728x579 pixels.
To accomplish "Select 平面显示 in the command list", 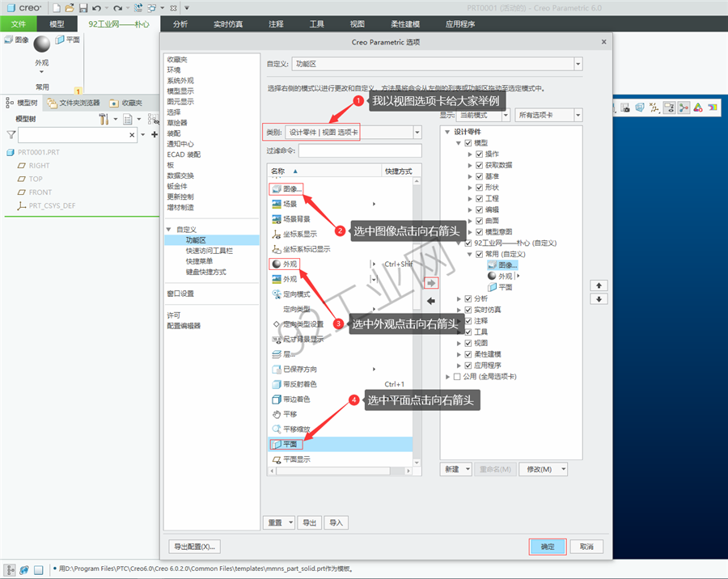I will pos(341,459).
